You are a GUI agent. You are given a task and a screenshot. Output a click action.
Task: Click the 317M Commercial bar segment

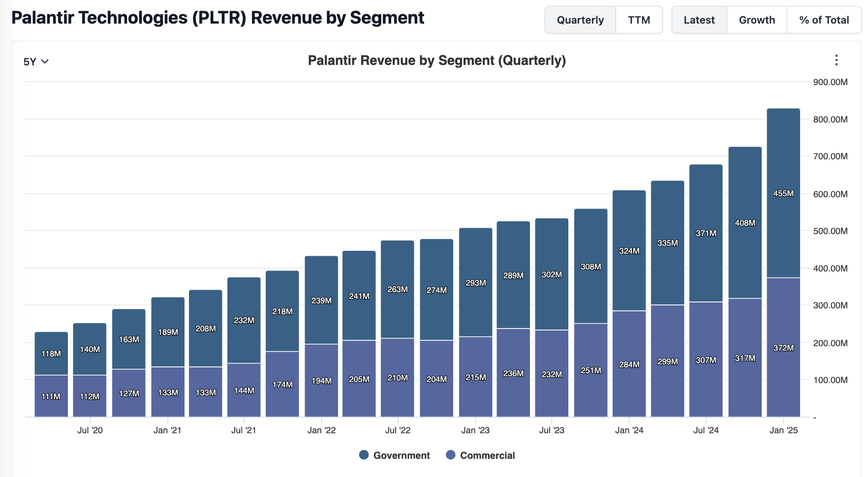(x=745, y=358)
